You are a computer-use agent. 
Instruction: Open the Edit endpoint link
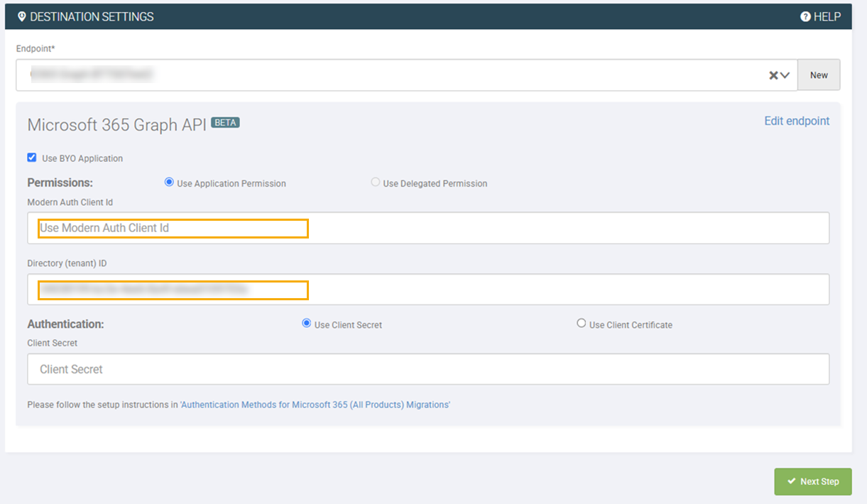797,121
